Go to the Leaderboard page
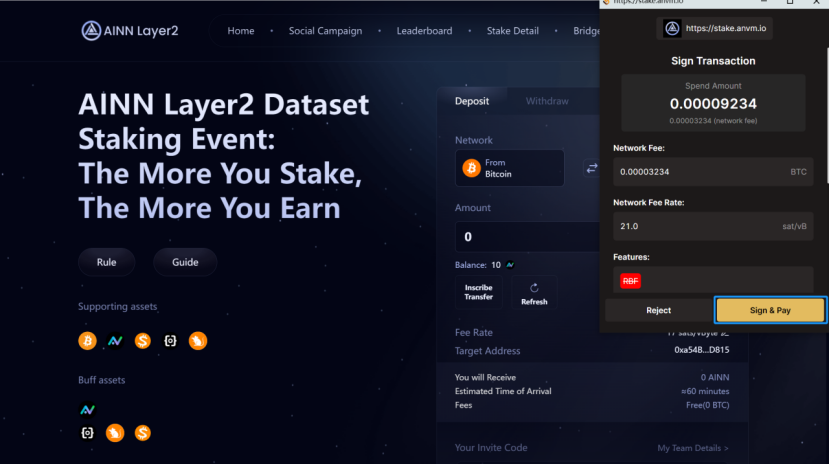830x465 pixels. (425, 31)
